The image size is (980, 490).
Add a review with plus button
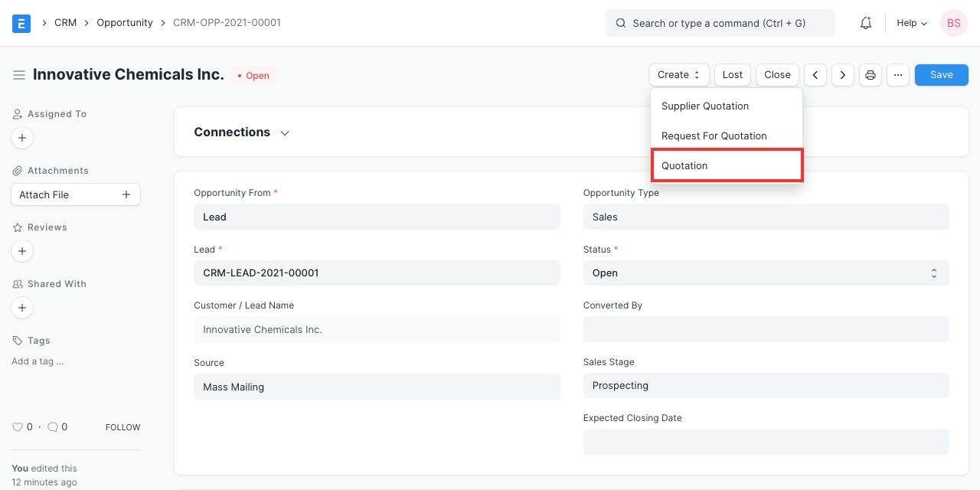click(22, 251)
